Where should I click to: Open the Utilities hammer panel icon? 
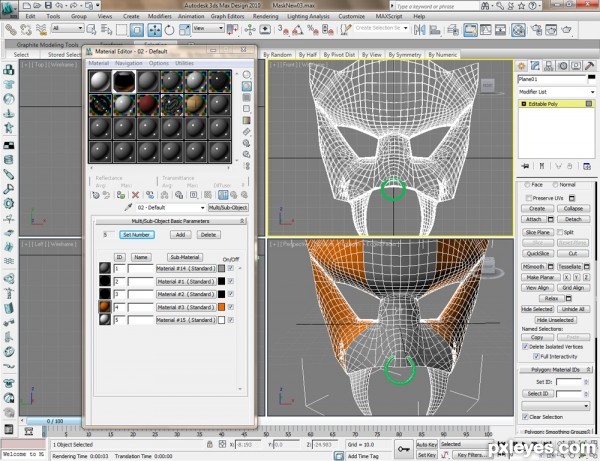coord(590,66)
